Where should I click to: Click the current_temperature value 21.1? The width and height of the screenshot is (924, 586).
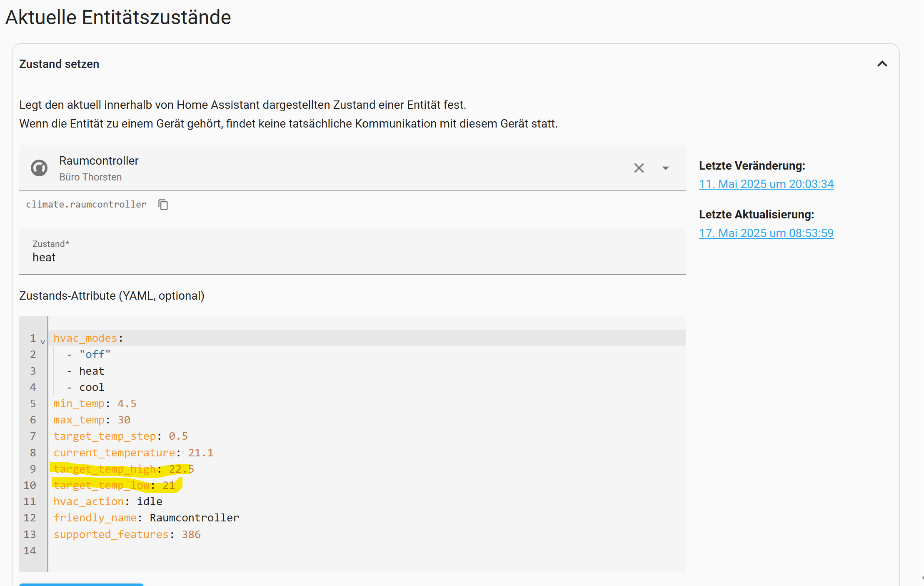coord(200,453)
